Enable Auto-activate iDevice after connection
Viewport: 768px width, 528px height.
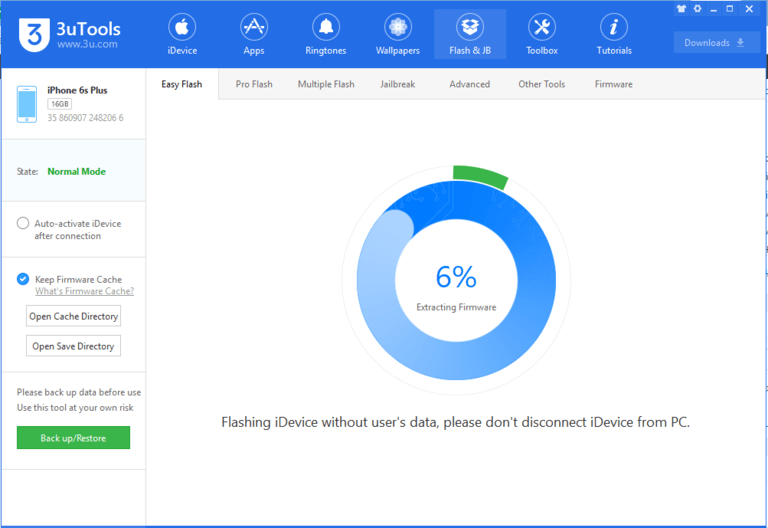pyautogui.click(x=23, y=224)
